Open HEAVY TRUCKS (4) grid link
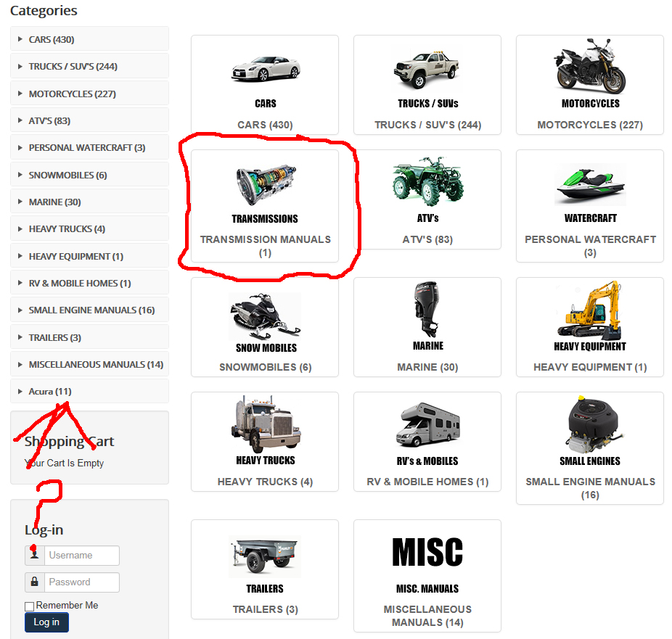The image size is (672, 639). tap(266, 482)
